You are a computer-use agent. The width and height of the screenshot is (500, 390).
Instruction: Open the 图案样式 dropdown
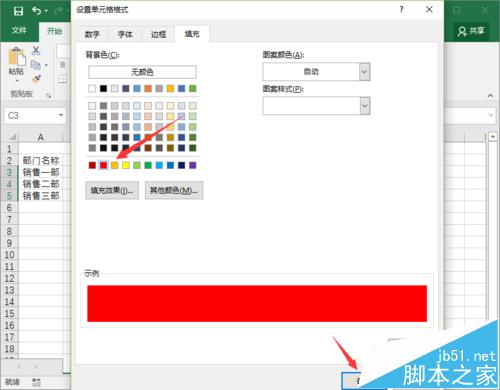(x=365, y=106)
